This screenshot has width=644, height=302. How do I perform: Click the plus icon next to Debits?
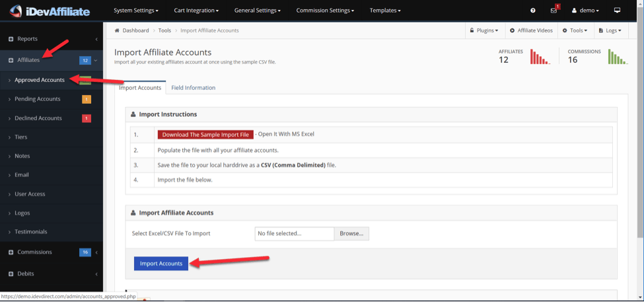11,274
